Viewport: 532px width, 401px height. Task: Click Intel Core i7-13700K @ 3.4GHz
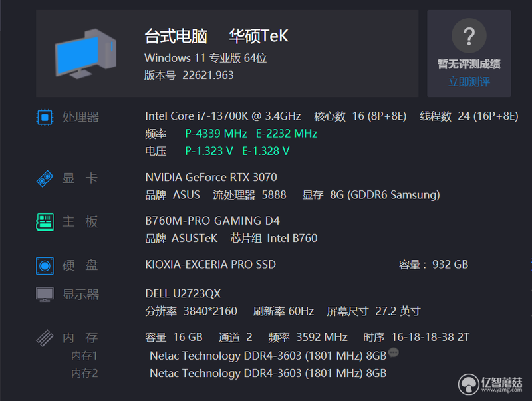point(223,116)
